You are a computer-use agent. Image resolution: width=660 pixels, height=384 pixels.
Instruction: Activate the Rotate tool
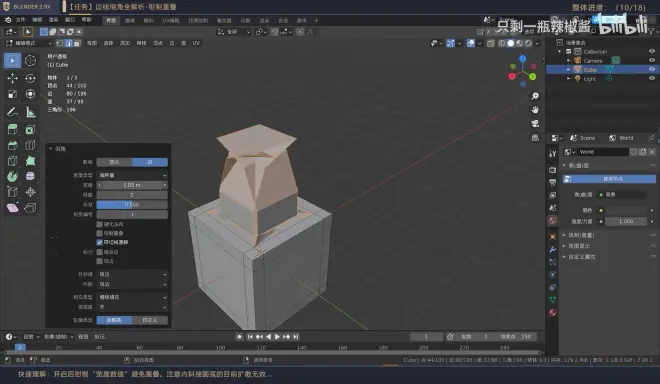coord(30,78)
